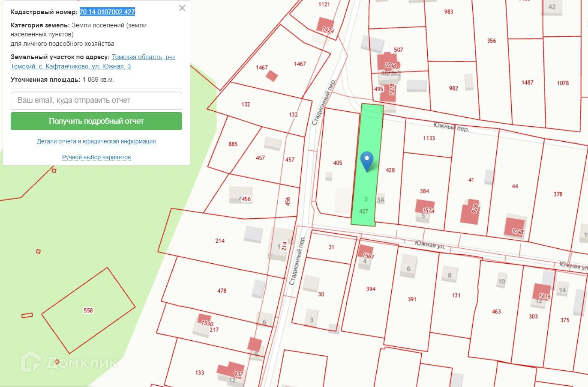Select parcel 30 on the map

coord(321,294)
